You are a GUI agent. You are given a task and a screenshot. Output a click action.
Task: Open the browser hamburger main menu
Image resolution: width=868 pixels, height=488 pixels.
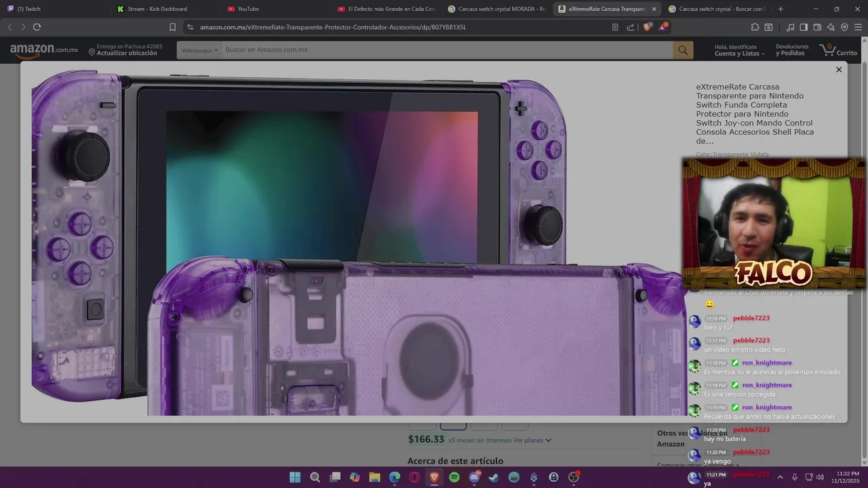(x=858, y=27)
